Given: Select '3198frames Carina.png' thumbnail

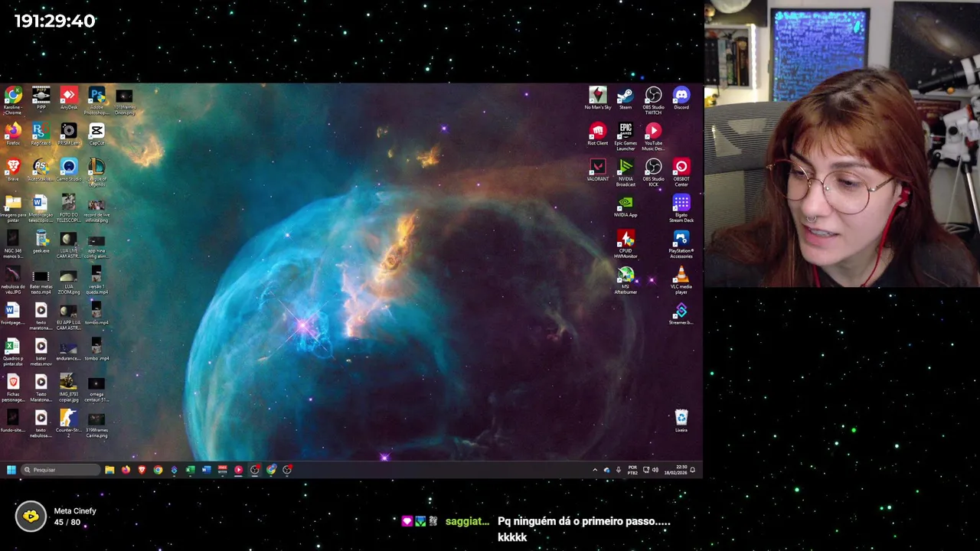Looking at the screenshot, I should pos(96,425).
